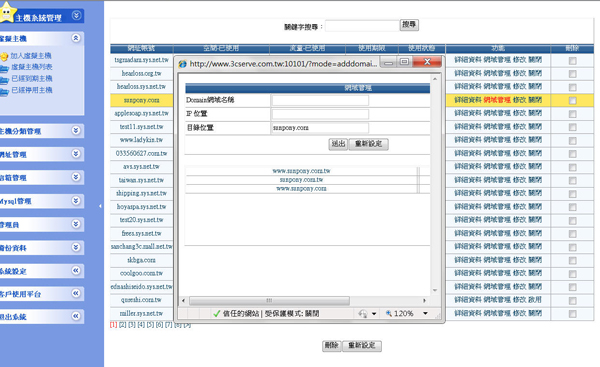600x367 pixels.
Task: Click the Internet Explorer icon in popup title bar
Action: (x=183, y=64)
